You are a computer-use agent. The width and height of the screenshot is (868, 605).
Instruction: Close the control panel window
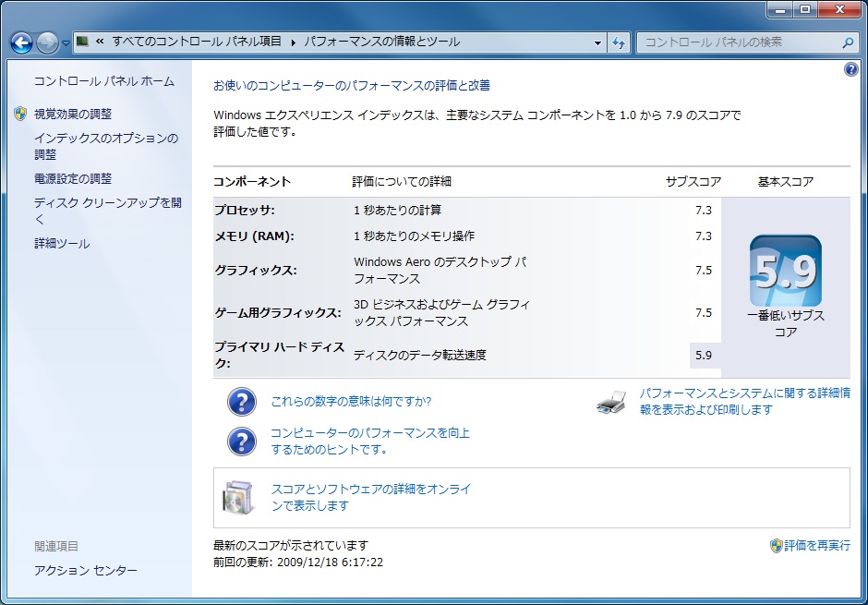pyautogui.click(x=839, y=9)
